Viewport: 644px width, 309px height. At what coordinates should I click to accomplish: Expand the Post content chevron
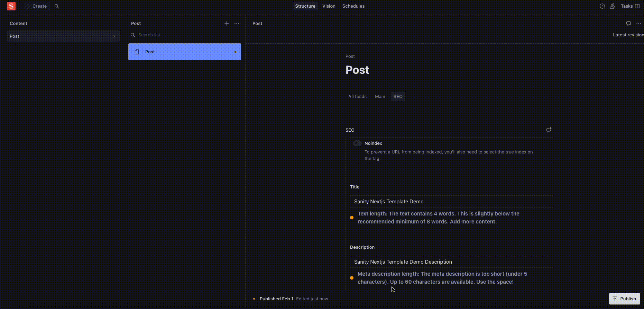[114, 36]
